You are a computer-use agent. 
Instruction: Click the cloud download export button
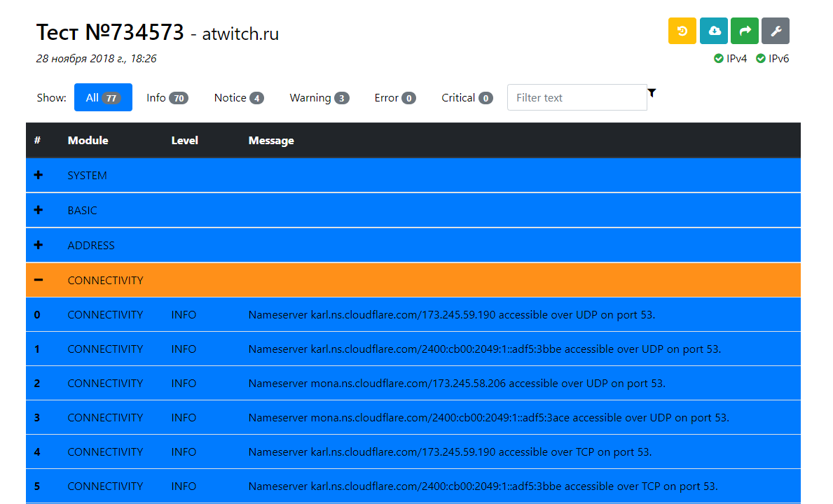click(714, 31)
